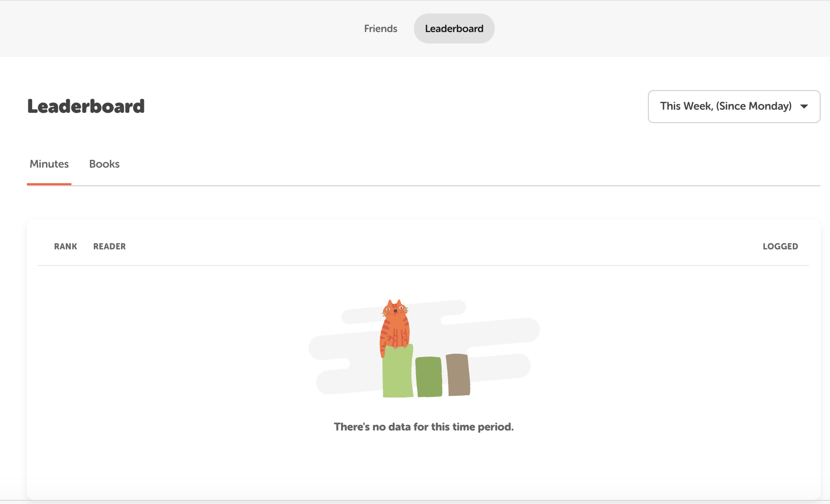
Task: Sort by the RANK column header
Action: [65, 246]
